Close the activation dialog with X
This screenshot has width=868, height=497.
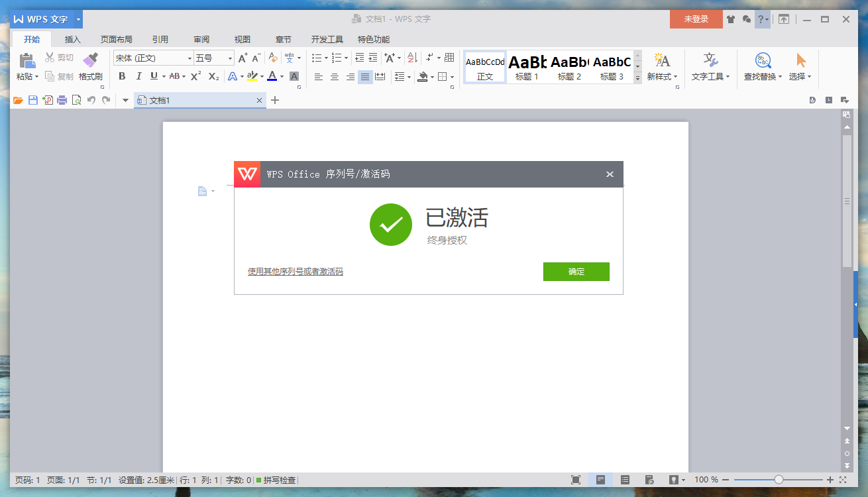tap(610, 174)
